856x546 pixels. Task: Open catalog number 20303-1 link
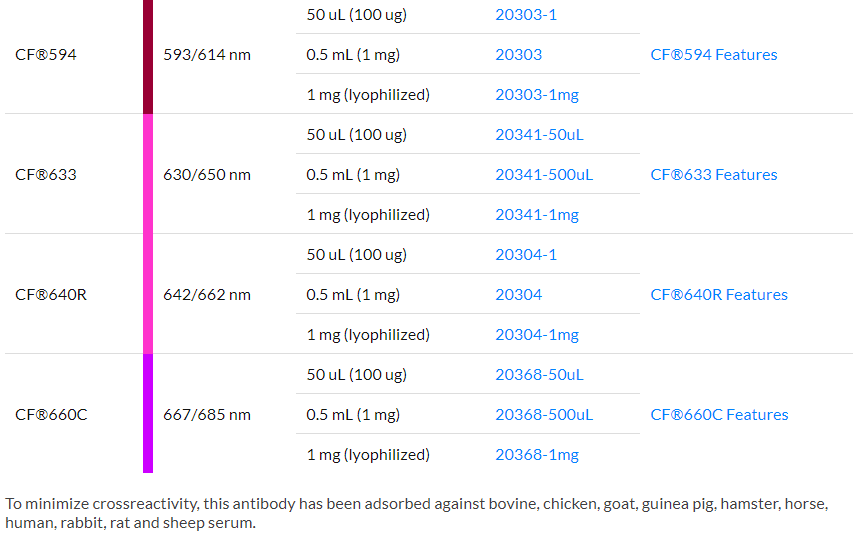526,15
